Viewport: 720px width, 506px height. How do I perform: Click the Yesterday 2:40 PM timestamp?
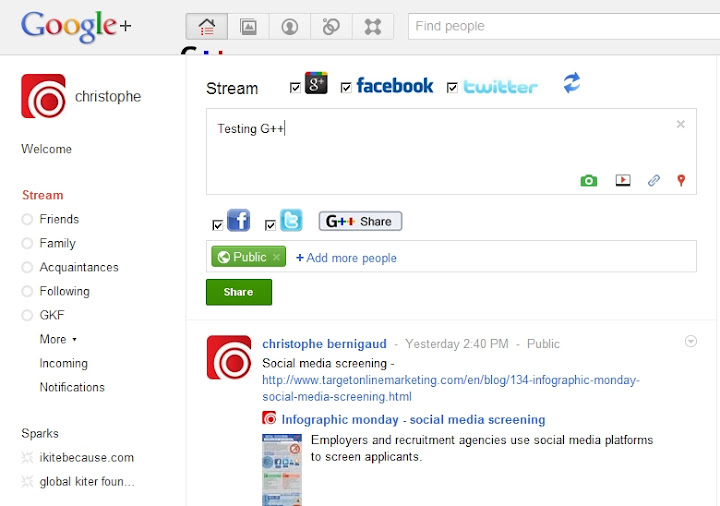457,344
